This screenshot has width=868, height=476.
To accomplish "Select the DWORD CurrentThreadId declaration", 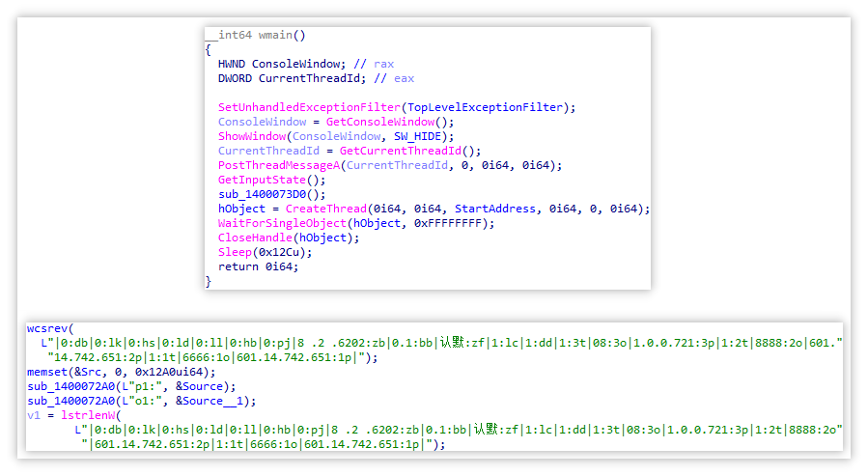I will point(292,78).
